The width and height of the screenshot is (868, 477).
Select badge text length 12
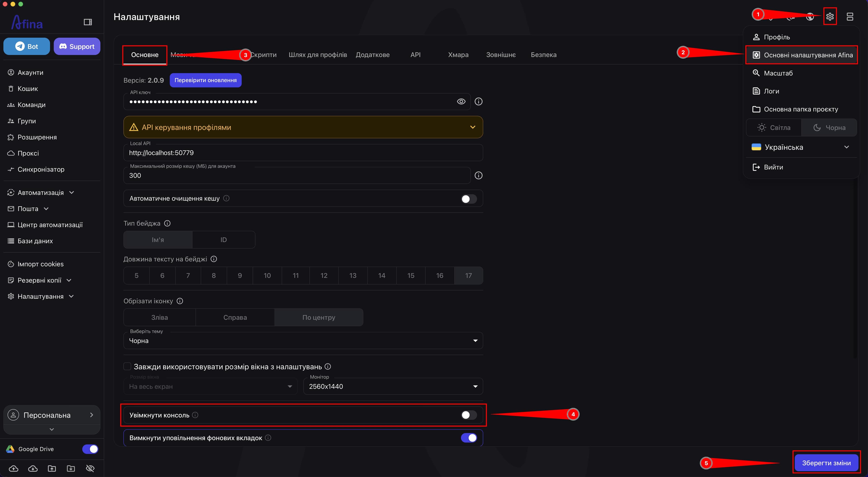[324, 276]
